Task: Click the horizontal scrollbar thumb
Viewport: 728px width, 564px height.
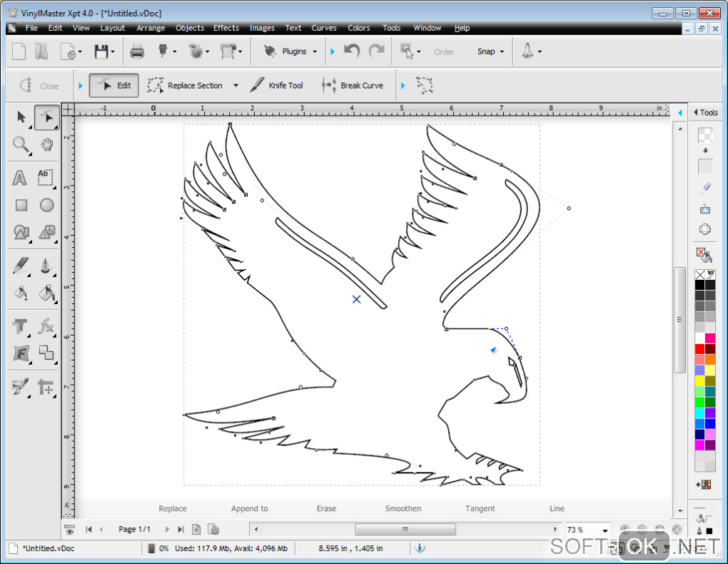Action: [x=405, y=529]
